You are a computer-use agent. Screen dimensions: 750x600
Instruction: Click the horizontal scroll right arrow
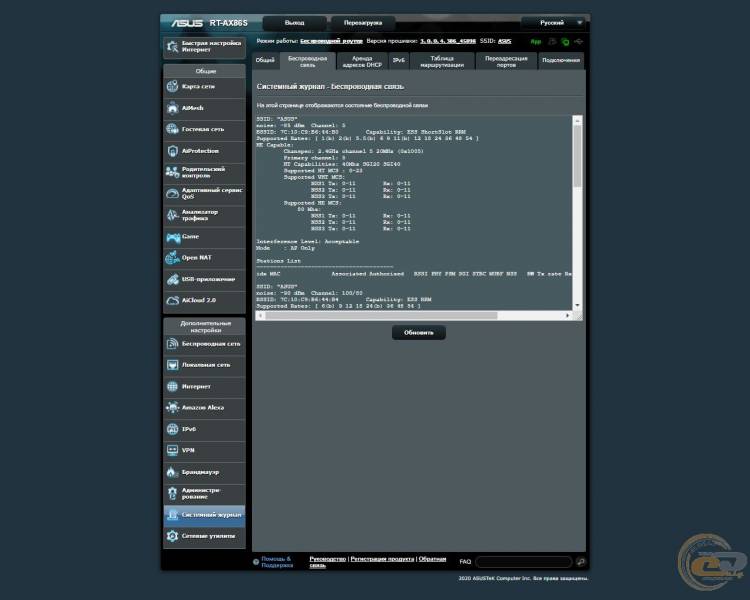click(x=567, y=315)
